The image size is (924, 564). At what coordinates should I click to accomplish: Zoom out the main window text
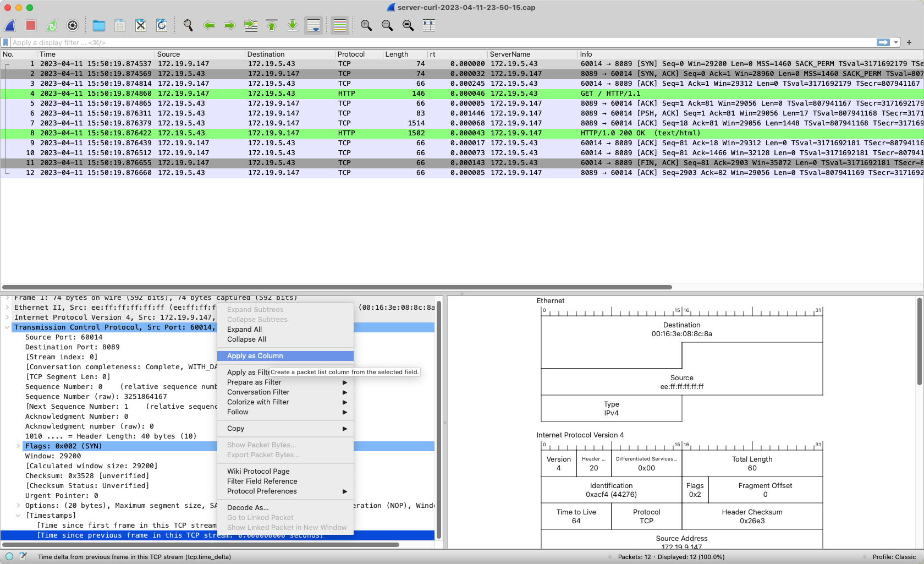(x=387, y=25)
